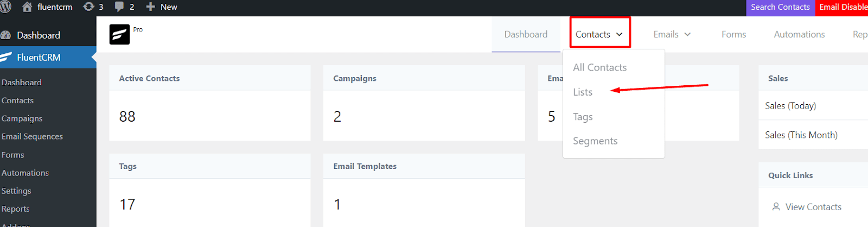Screen dimensions: 868x227
Task: Open Email Sequences in the sidebar
Action: tap(33, 136)
